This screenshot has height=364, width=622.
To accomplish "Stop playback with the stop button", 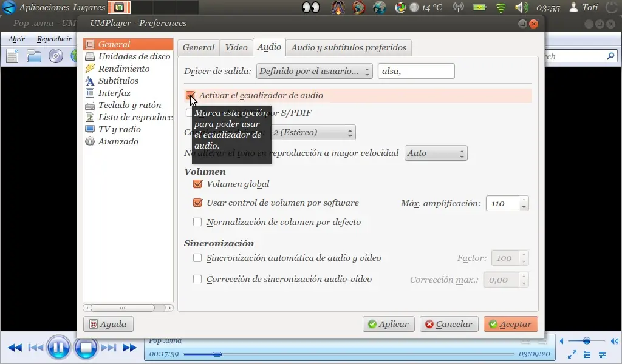I will [85, 348].
